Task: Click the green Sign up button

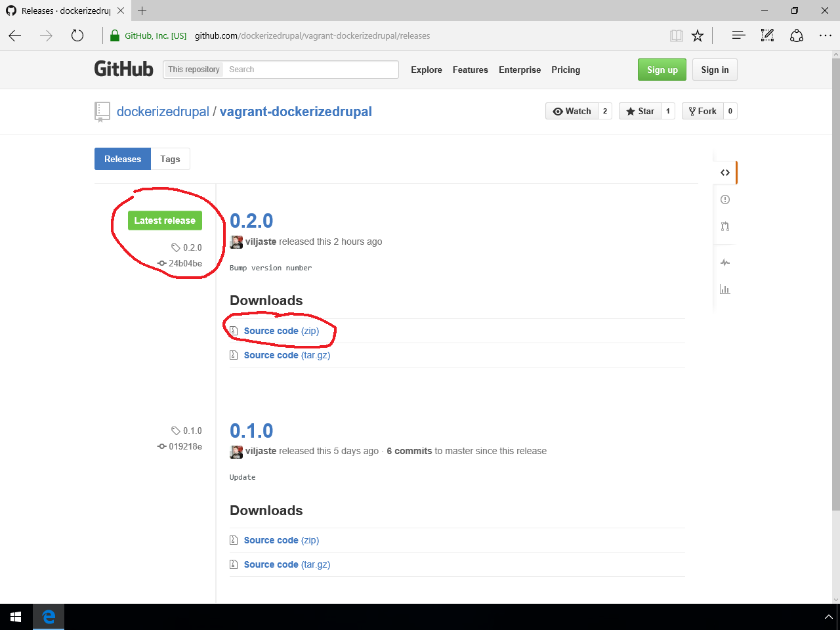Action: pos(662,70)
